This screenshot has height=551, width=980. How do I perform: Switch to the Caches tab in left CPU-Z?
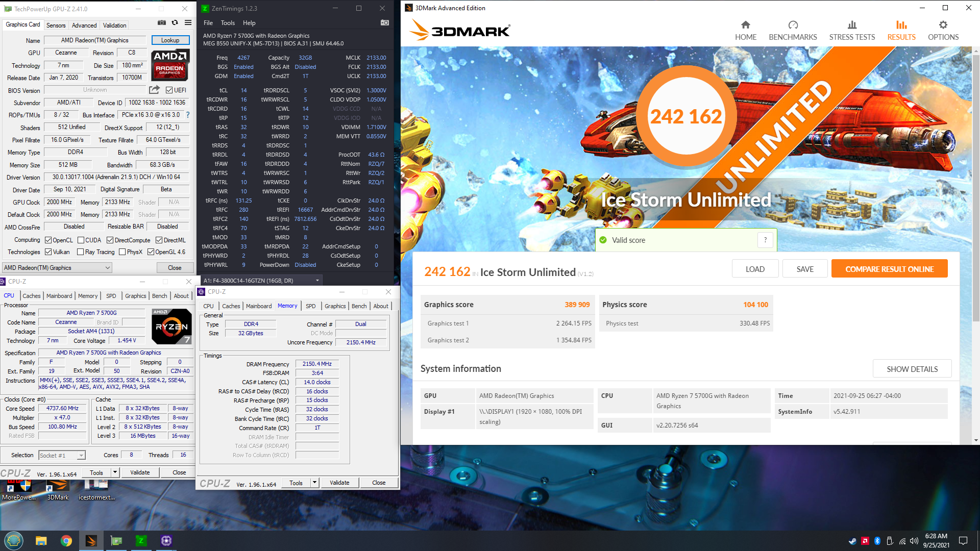(x=31, y=296)
